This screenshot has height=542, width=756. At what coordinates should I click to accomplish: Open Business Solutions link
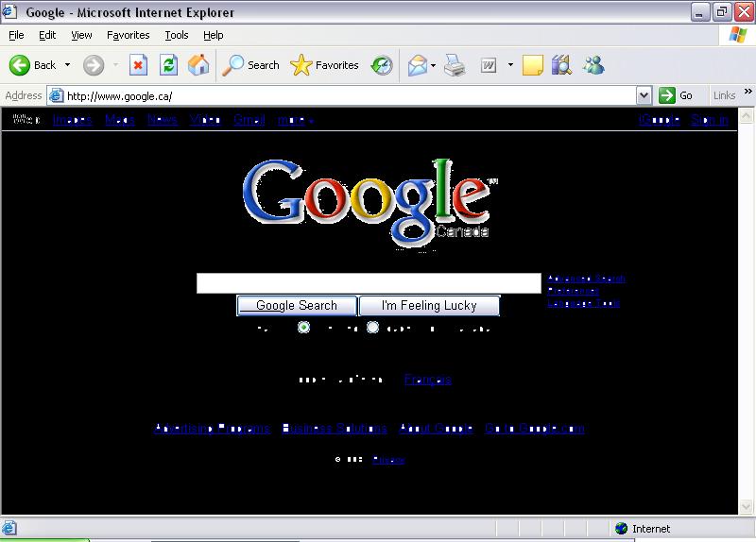[335, 429]
